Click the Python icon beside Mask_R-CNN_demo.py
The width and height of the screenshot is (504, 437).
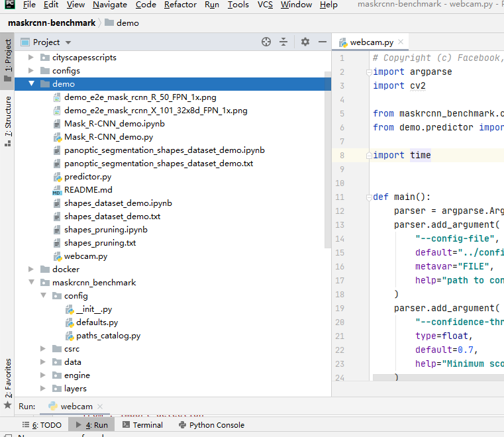57,137
